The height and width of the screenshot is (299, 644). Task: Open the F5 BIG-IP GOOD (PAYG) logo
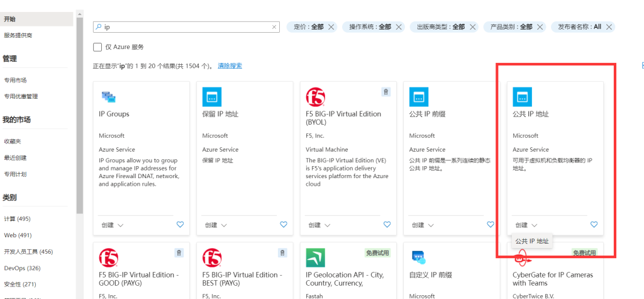coord(109,258)
